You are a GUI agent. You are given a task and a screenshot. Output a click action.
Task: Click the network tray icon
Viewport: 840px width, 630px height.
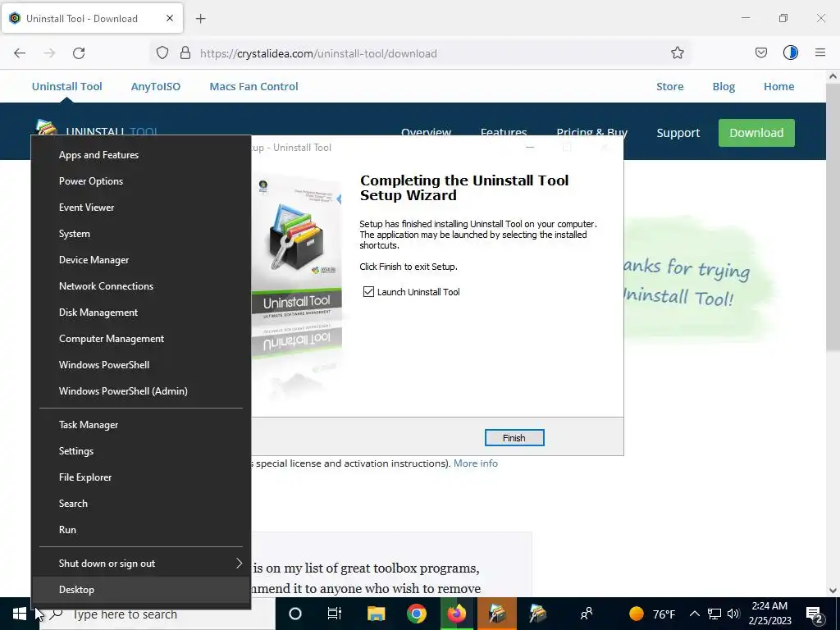click(x=714, y=614)
